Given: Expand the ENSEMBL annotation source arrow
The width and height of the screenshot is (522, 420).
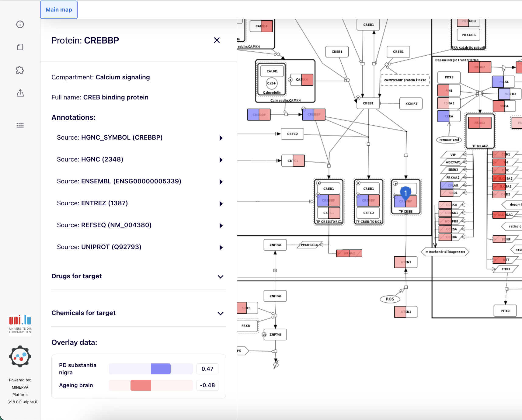Looking at the screenshot, I should tap(221, 182).
